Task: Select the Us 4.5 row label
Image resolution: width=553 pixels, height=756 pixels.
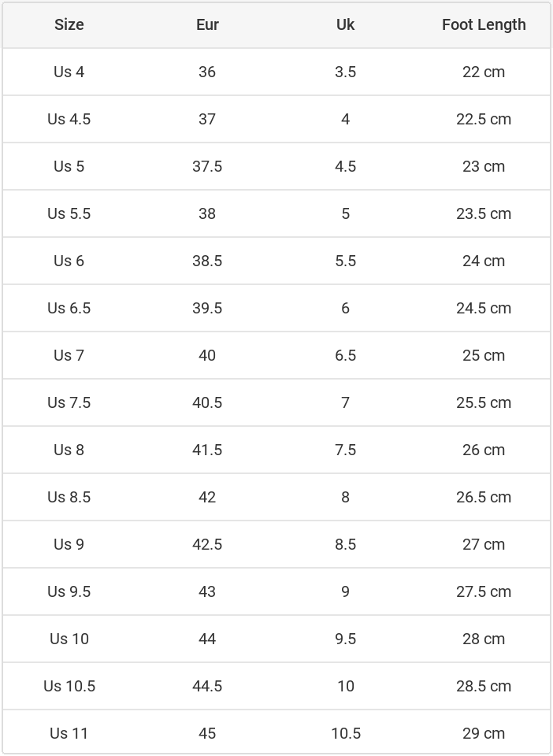Action: point(69,119)
